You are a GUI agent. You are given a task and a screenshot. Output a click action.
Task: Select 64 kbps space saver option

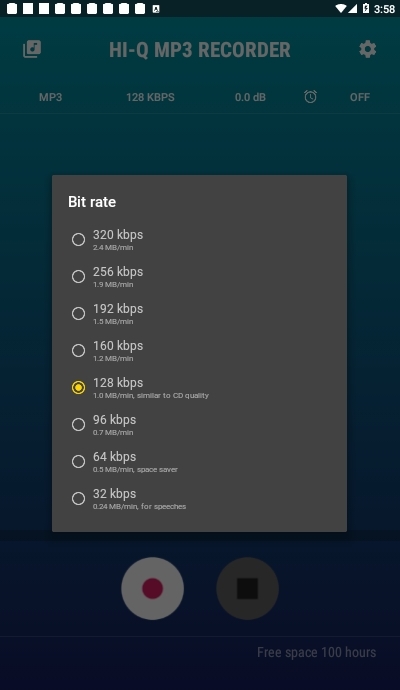[199, 461]
